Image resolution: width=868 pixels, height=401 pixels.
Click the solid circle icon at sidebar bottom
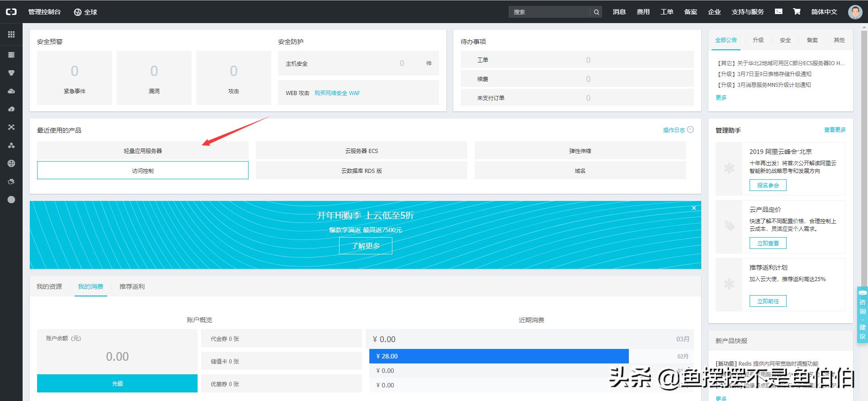11,200
